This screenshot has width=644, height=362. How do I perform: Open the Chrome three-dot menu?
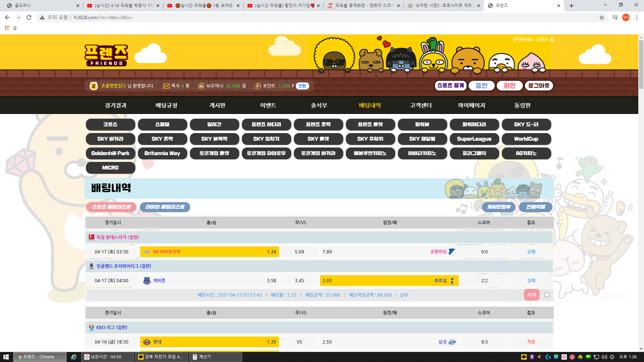pos(637,17)
